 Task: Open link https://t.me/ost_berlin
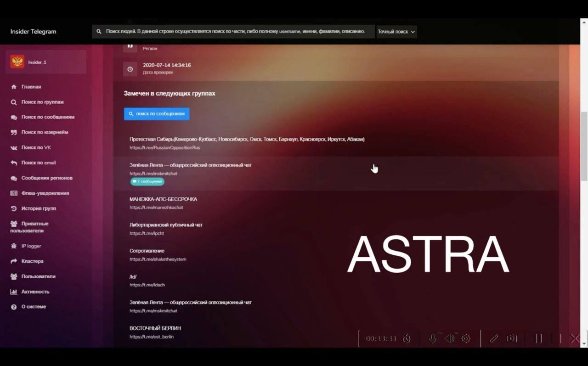152,337
